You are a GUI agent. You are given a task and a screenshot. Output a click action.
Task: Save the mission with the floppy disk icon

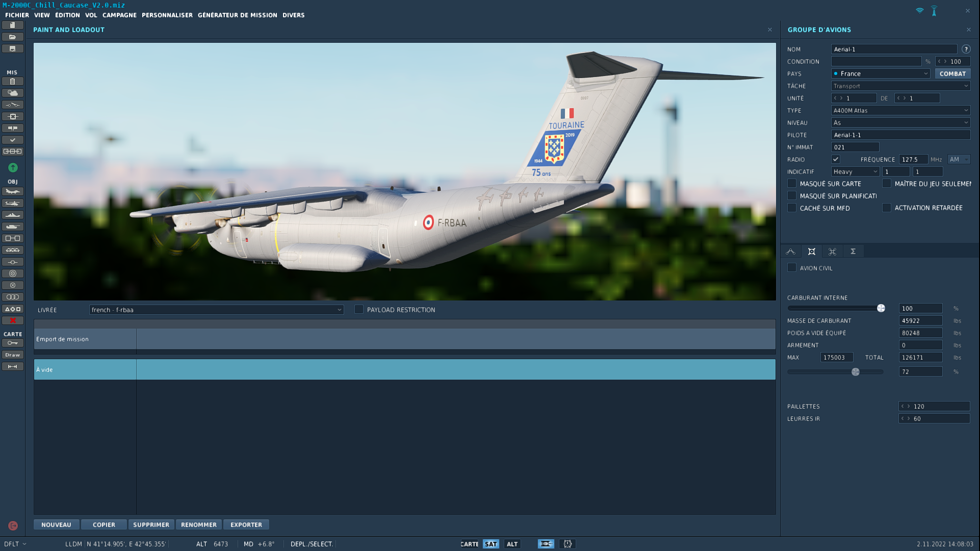click(x=13, y=48)
